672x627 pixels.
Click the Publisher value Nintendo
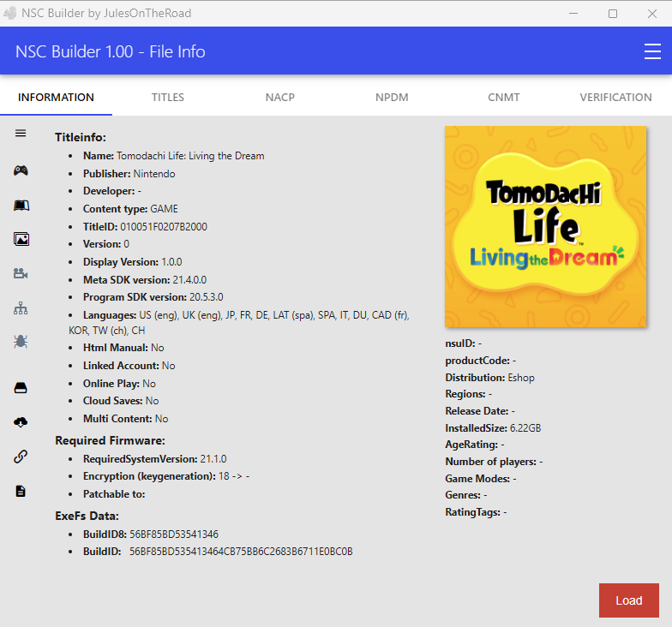[x=154, y=174]
